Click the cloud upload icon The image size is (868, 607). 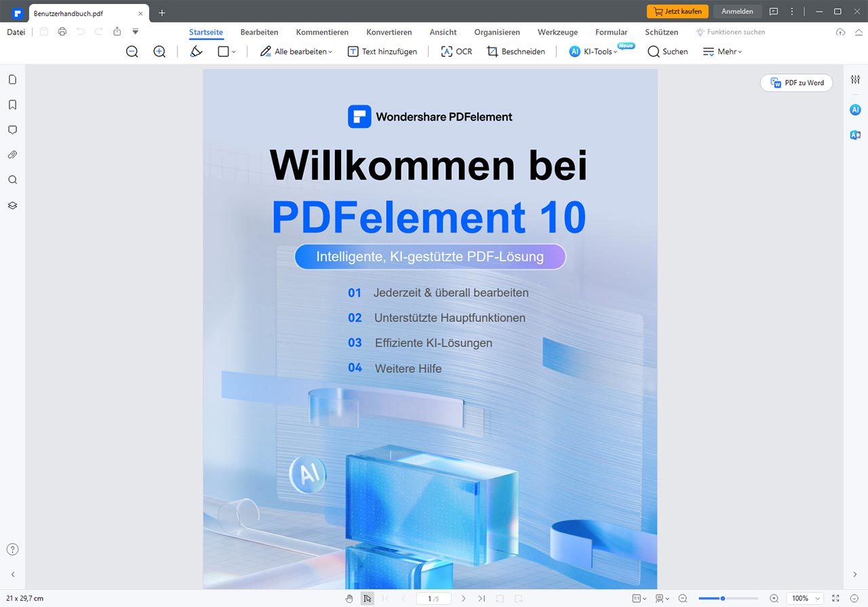click(x=840, y=32)
